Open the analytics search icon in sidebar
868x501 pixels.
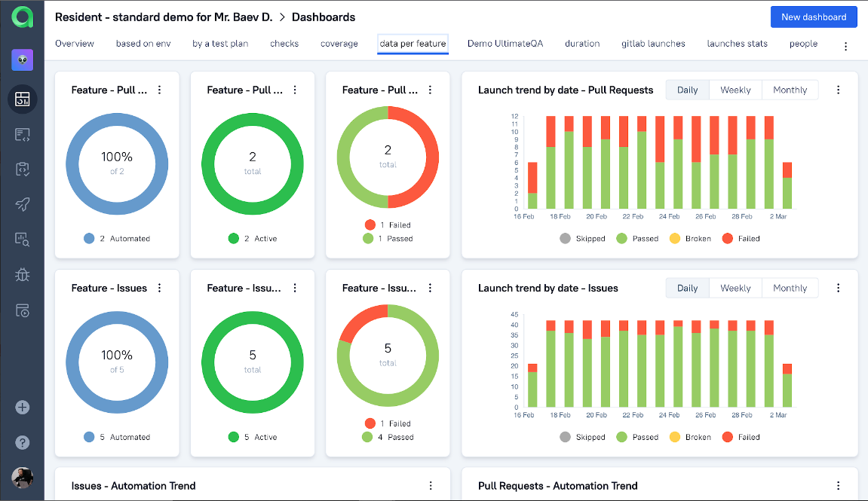click(x=22, y=240)
